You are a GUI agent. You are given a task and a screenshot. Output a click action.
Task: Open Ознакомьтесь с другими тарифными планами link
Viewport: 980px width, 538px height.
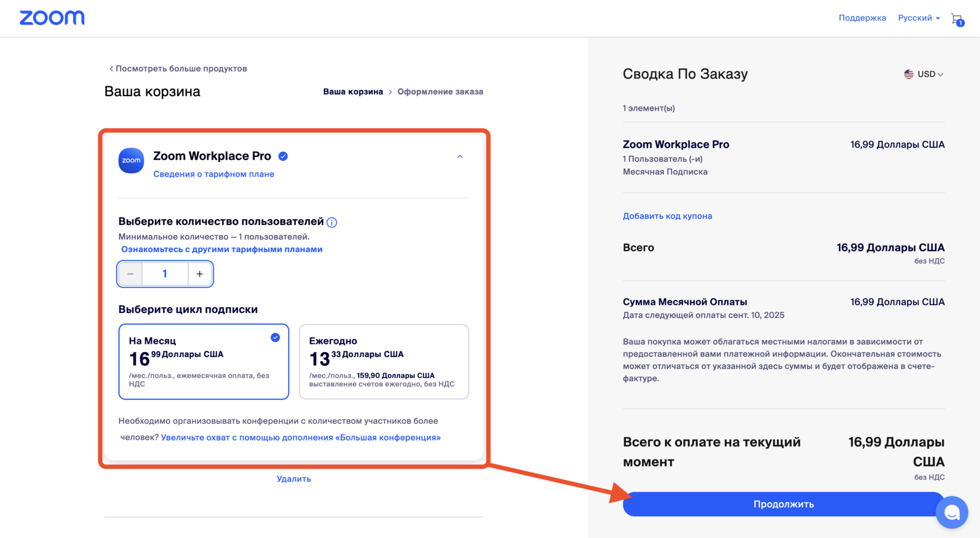point(222,249)
